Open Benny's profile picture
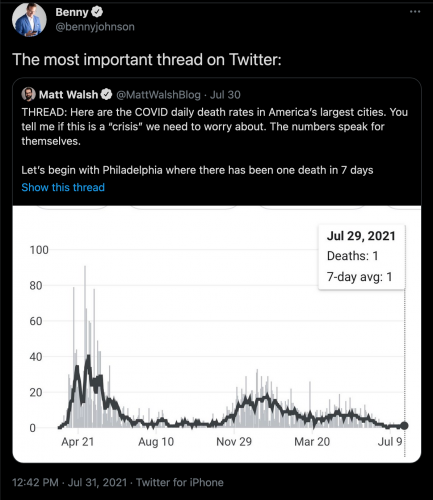Image resolution: width=433 pixels, height=500 pixels. 29,19
